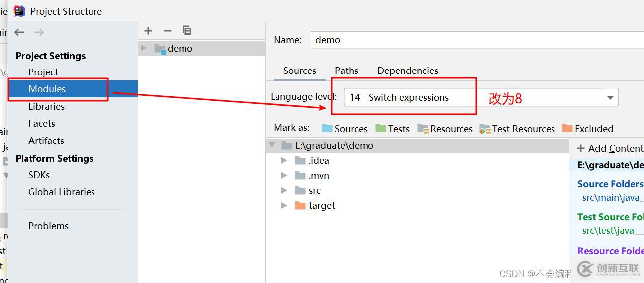Expand the .idea folder
644x283 pixels.
pos(284,160)
